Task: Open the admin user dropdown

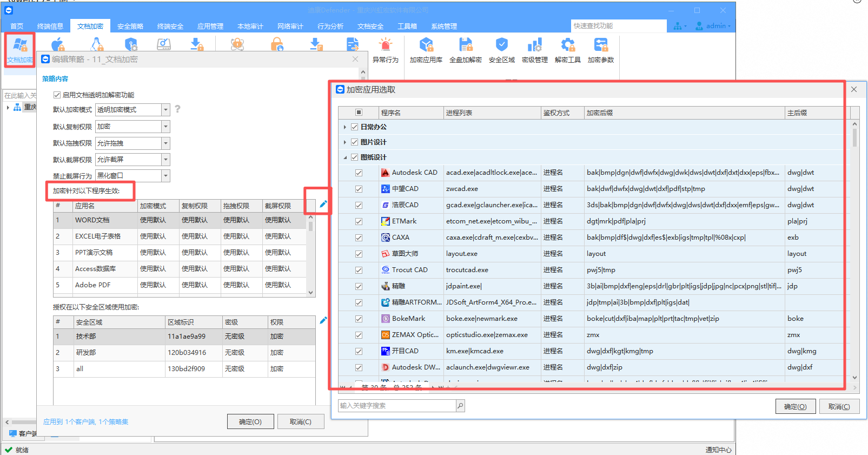Action: coord(713,25)
